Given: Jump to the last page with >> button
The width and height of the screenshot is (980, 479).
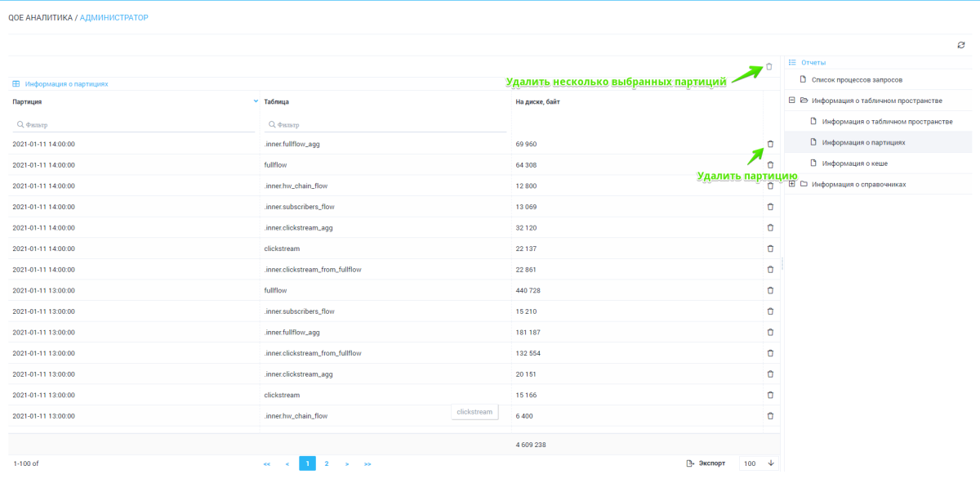Looking at the screenshot, I should 367,463.
